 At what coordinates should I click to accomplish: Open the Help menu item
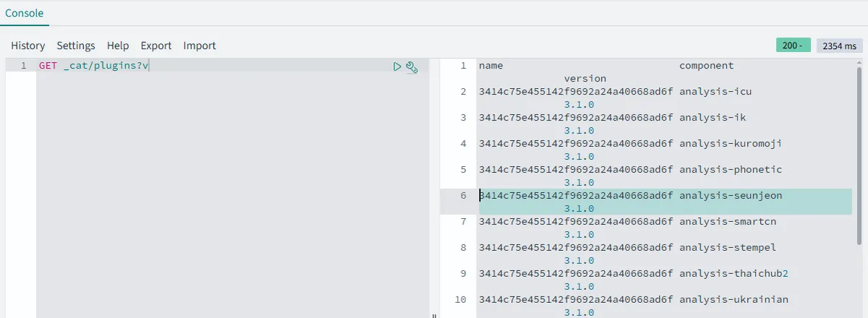tap(118, 46)
